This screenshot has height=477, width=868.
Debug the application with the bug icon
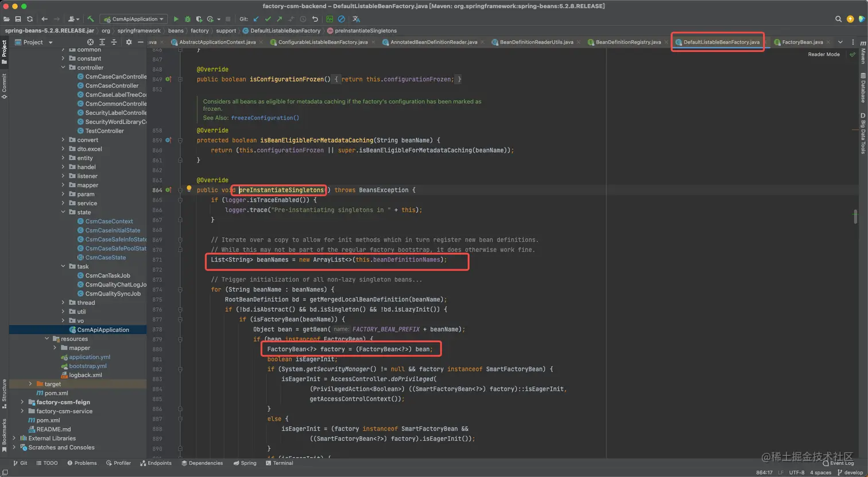[187, 19]
